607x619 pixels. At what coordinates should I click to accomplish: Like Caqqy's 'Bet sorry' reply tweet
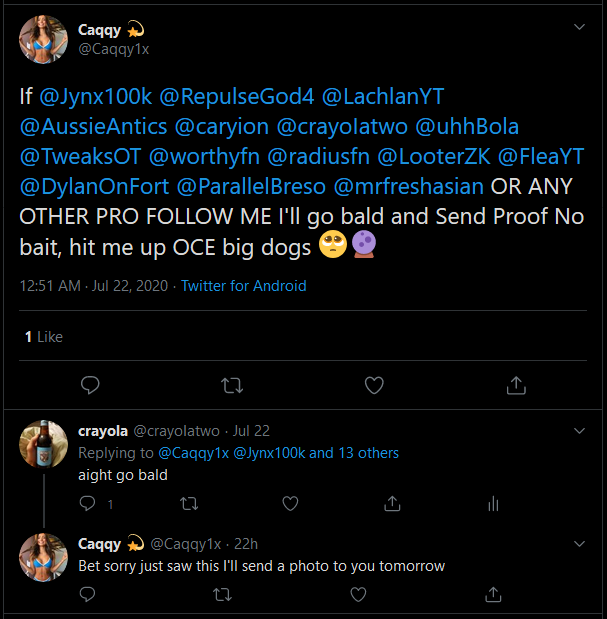click(358, 594)
